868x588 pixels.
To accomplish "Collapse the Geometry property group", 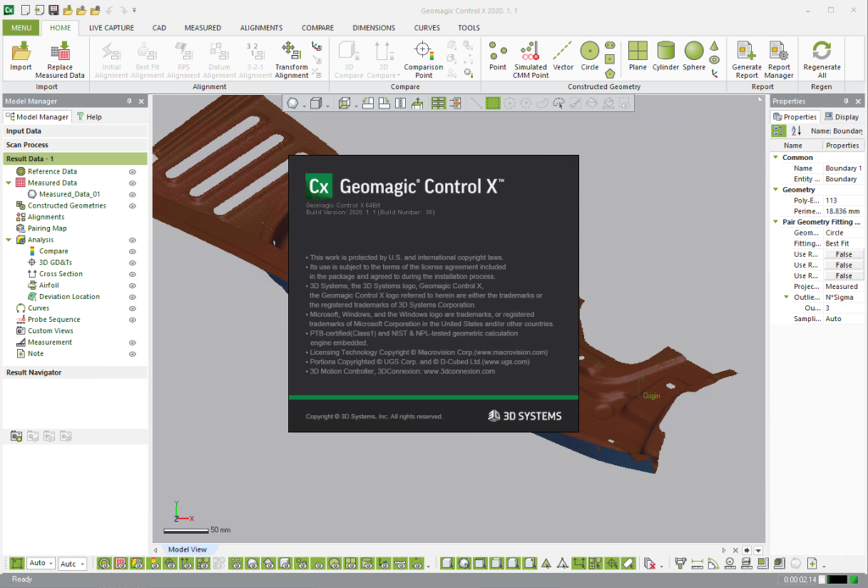I will [776, 189].
